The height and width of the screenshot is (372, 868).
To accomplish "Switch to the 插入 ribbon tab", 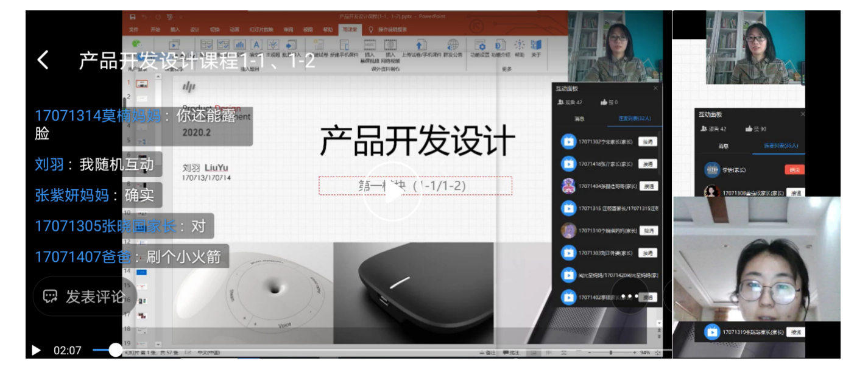I will click(x=175, y=29).
